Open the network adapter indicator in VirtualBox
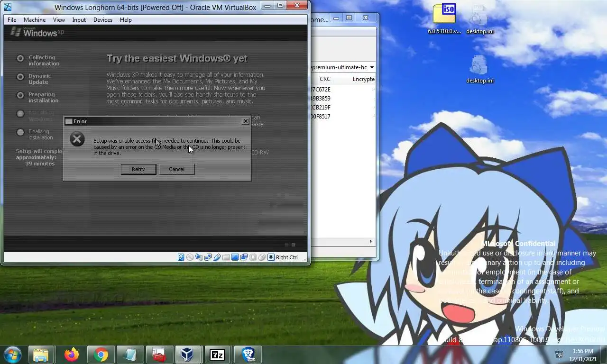The height and width of the screenshot is (364, 607). point(208,257)
